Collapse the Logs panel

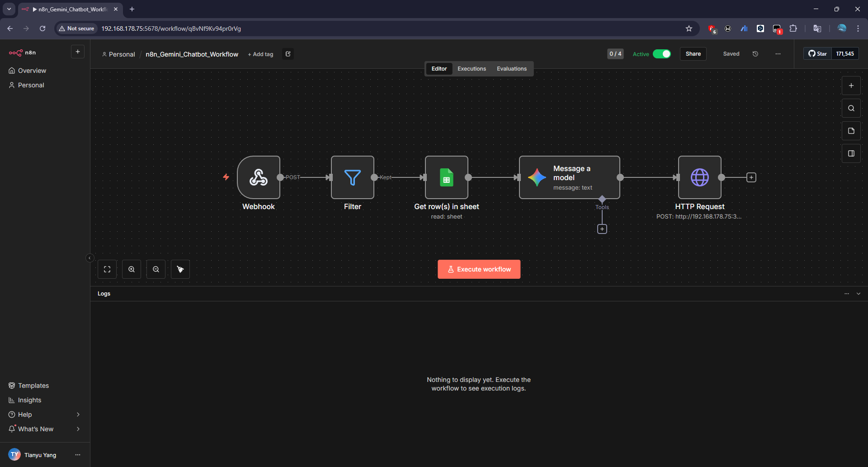(x=859, y=293)
